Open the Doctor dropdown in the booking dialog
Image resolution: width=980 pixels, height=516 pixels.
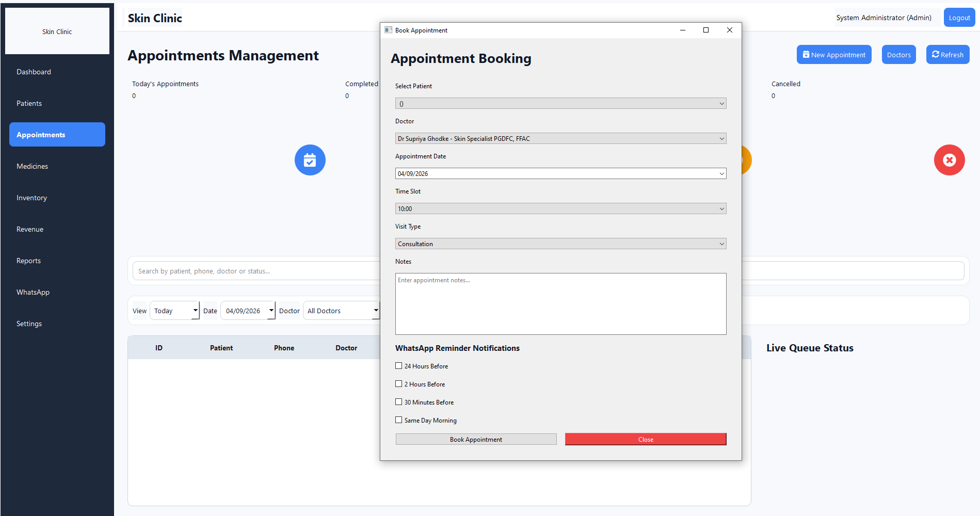click(x=560, y=138)
